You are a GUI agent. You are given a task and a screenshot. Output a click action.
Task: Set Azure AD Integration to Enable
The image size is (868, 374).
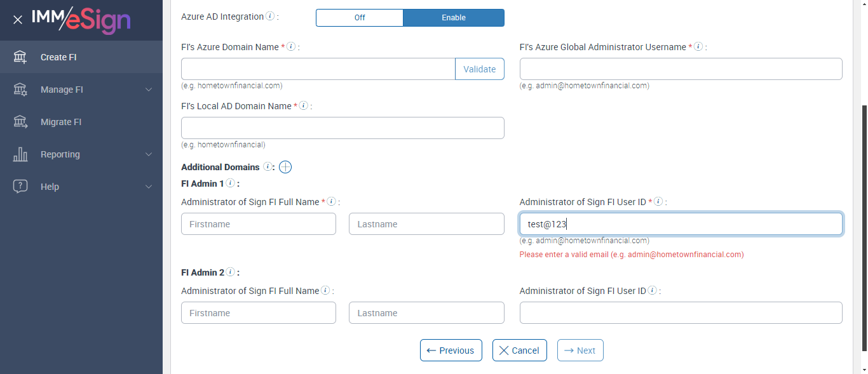coord(454,18)
